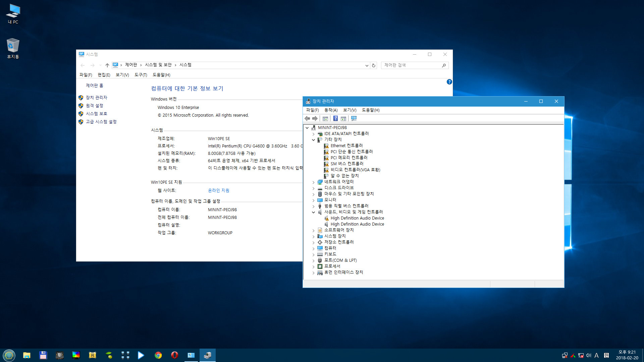Click the show/hide console tree toolbar icon
Screen dimensions: 644x362
coord(325,119)
